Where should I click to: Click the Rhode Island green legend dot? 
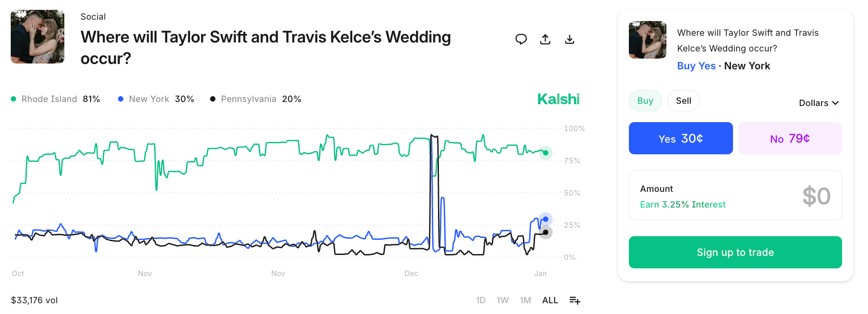pyautogui.click(x=13, y=98)
